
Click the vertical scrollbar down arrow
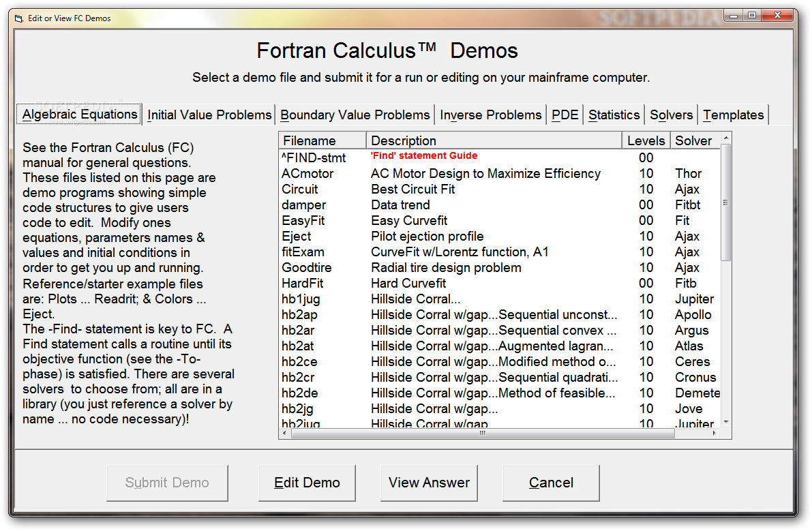(726, 423)
